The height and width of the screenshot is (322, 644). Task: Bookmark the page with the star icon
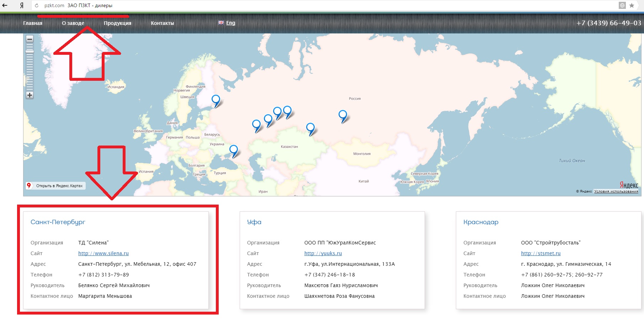pyautogui.click(x=632, y=5)
